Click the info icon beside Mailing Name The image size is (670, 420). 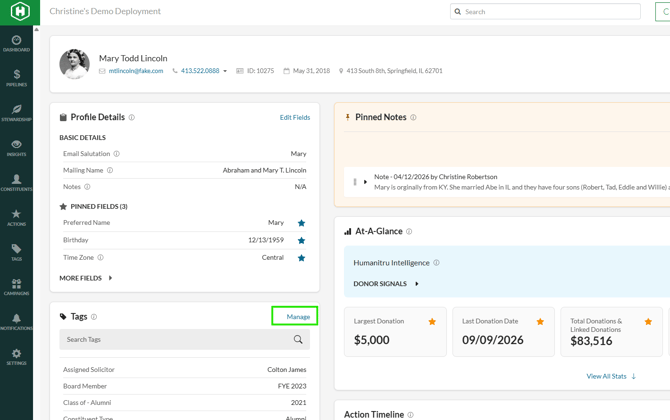pyautogui.click(x=110, y=170)
